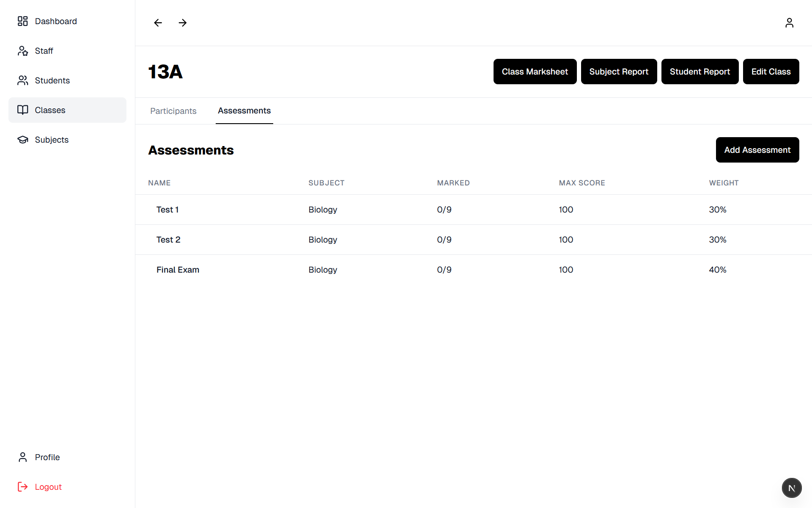Click the Staff person-star icon

click(x=23, y=51)
